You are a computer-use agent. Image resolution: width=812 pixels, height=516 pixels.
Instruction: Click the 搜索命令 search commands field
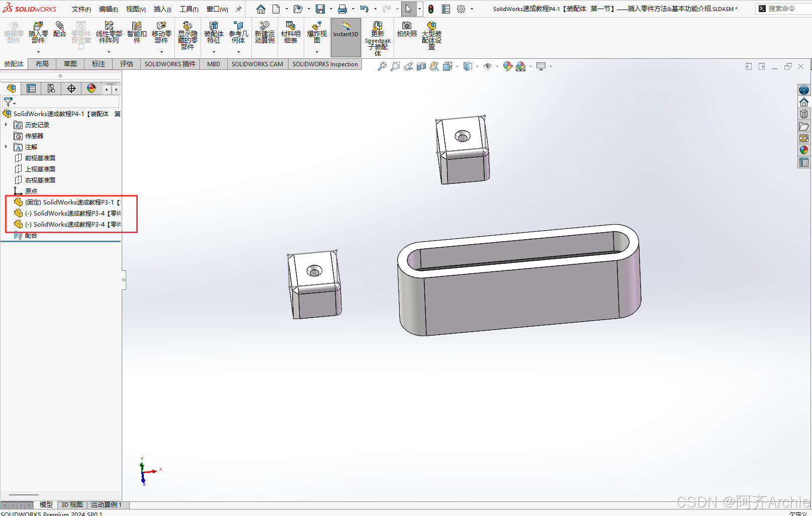coord(783,9)
